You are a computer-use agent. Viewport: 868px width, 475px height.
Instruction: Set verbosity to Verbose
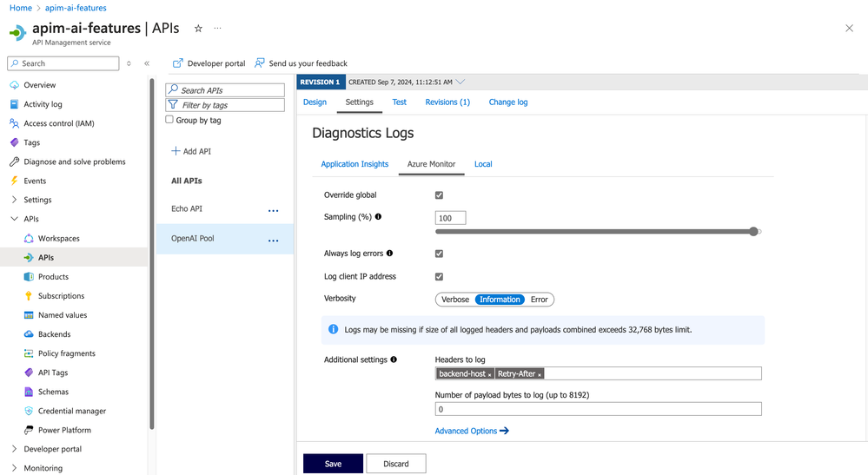(455, 300)
